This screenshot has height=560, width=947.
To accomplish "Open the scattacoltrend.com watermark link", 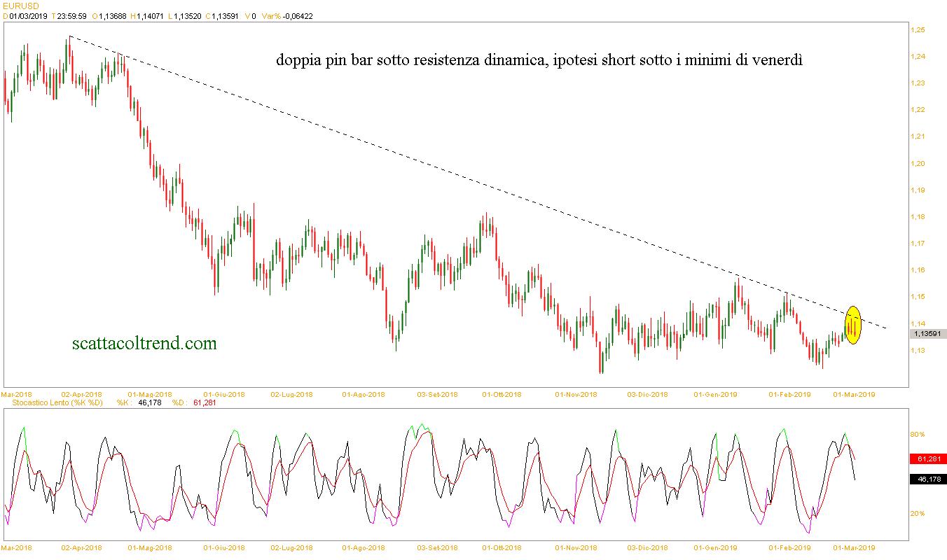I will (x=144, y=343).
